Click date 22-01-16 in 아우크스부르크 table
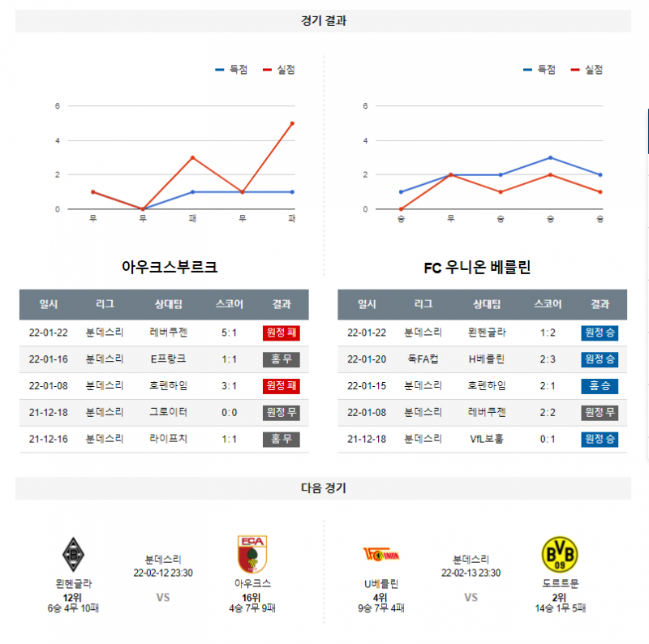This screenshot has height=644, width=649. 49,359
